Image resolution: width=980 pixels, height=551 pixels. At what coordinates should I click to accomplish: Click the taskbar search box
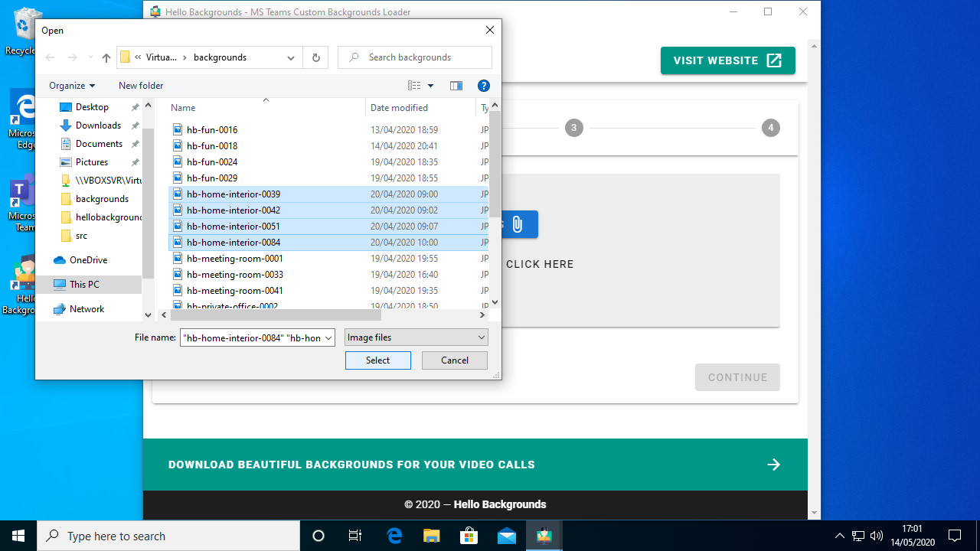tap(168, 536)
